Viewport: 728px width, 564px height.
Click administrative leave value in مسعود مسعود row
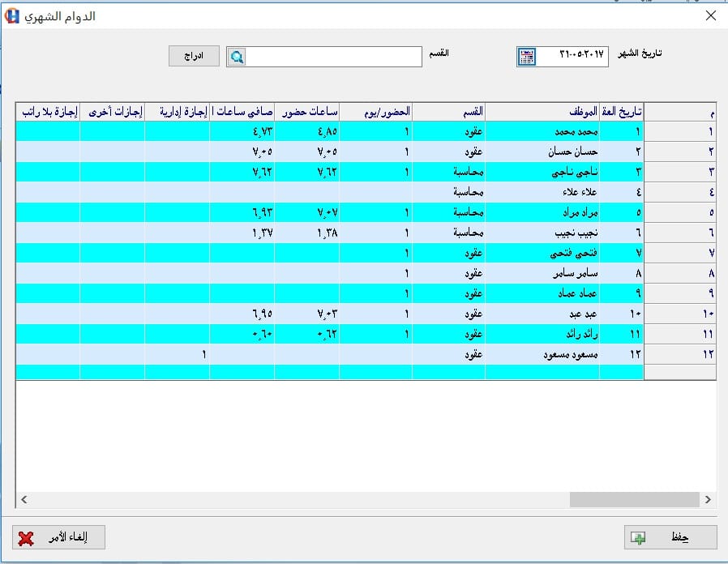pos(178,355)
